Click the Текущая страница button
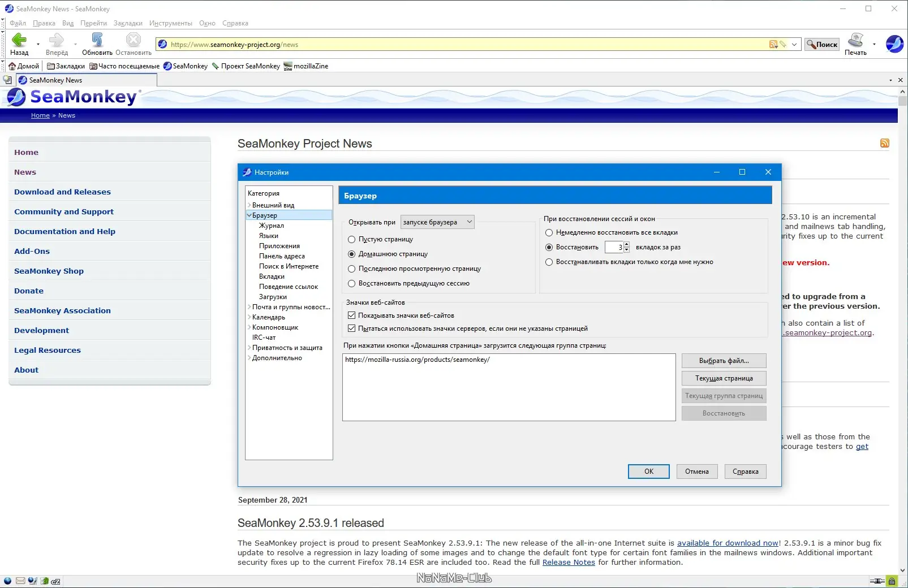This screenshot has width=908, height=588. click(724, 378)
